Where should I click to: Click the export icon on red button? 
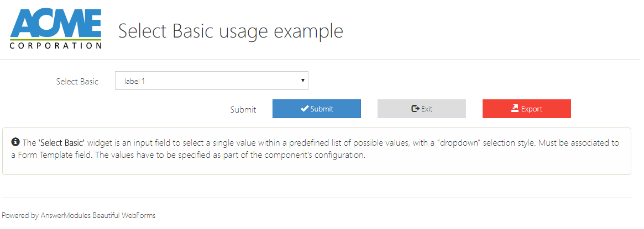point(515,109)
